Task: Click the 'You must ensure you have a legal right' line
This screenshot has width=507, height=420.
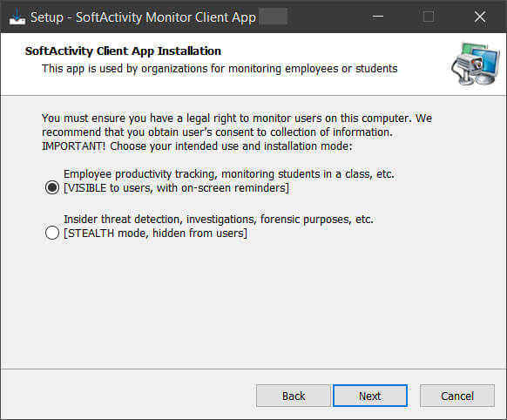Action: click(x=237, y=118)
